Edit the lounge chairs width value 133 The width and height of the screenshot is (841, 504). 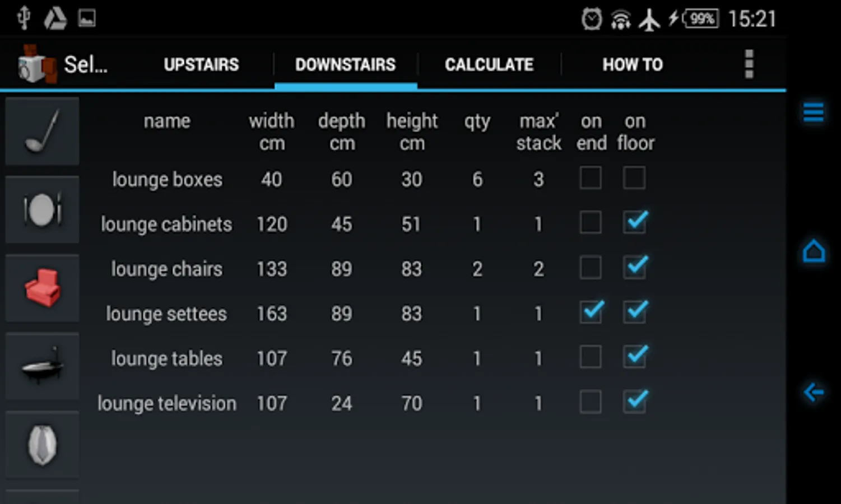pyautogui.click(x=272, y=269)
